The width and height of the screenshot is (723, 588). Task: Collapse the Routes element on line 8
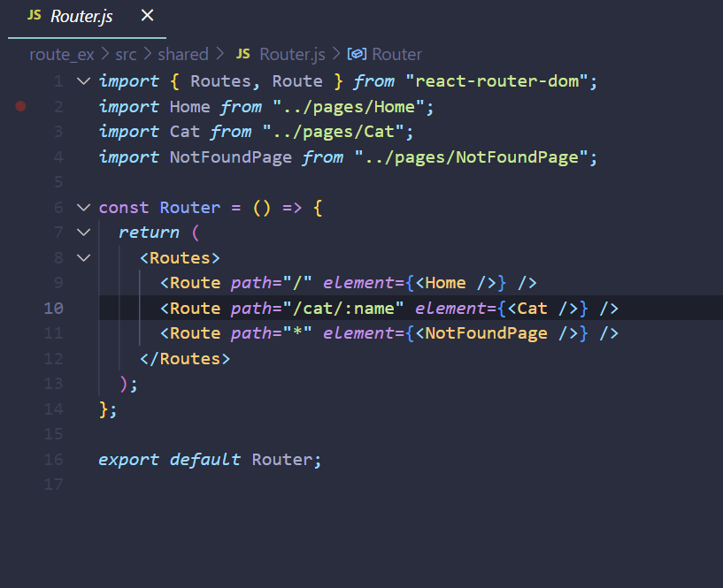[83, 258]
